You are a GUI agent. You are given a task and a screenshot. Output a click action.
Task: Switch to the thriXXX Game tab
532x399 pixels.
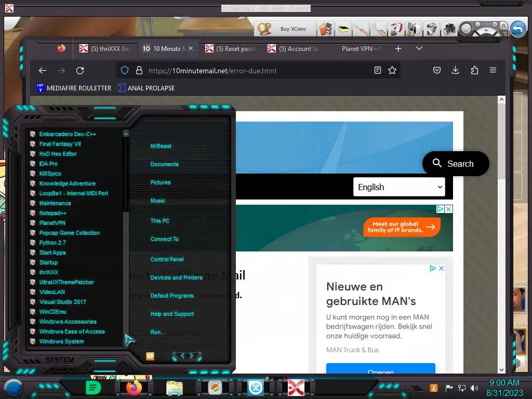click(104, 48)
